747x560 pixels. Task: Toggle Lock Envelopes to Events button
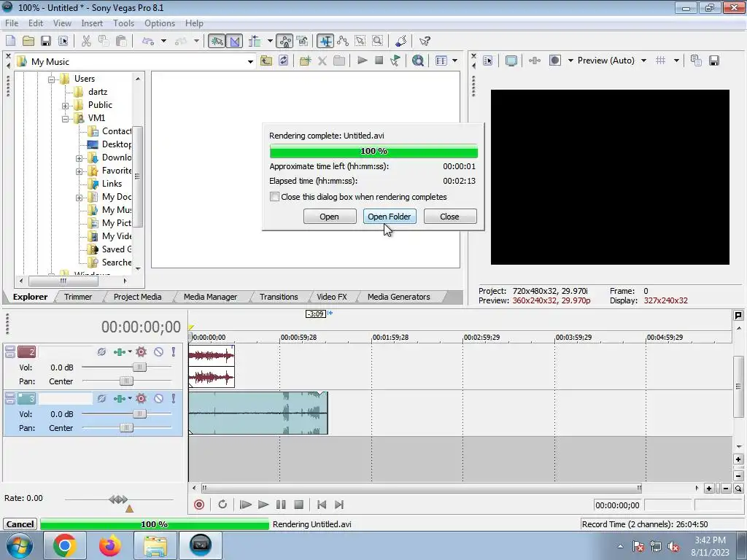285,41
